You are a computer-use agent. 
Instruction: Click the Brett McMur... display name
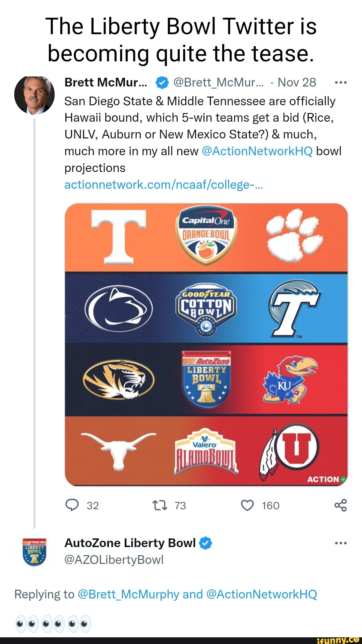tap(106, 82)
